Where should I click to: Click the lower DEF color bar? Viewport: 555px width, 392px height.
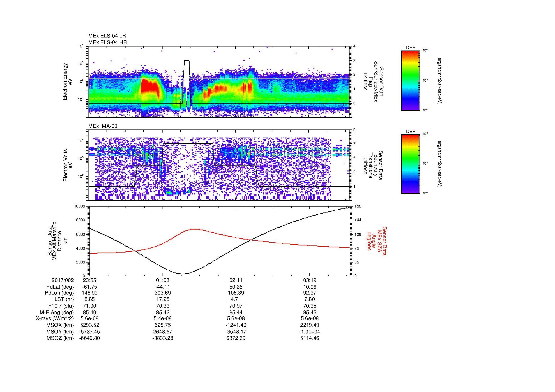pos(410,164)
